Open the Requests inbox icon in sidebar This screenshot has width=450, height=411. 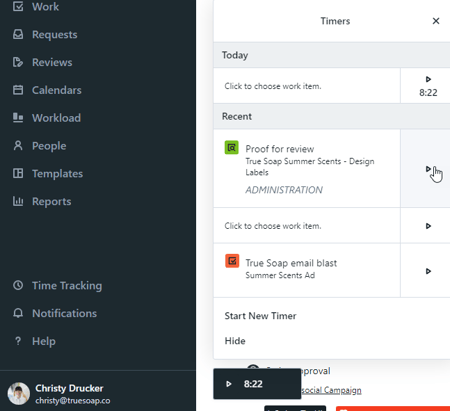(x=18, y=34)
